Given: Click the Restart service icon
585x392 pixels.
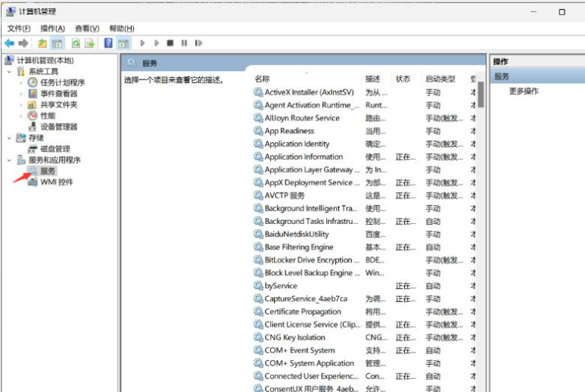Looking at the screenshot, I should (198, 43).
